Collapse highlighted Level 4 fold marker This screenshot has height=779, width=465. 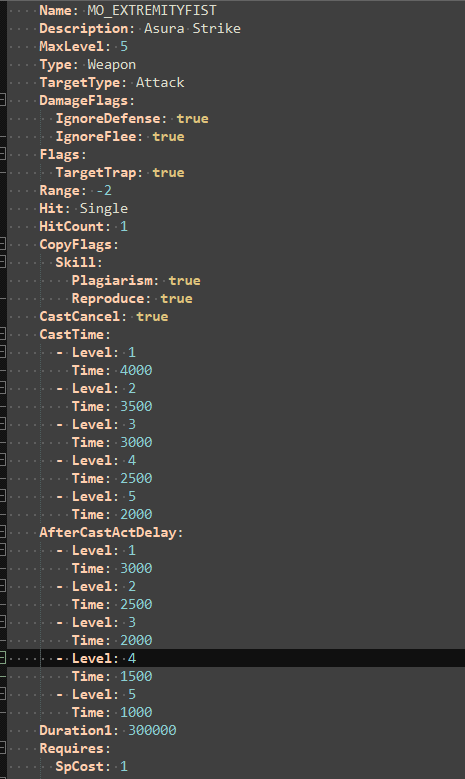(x=2, y=658)
